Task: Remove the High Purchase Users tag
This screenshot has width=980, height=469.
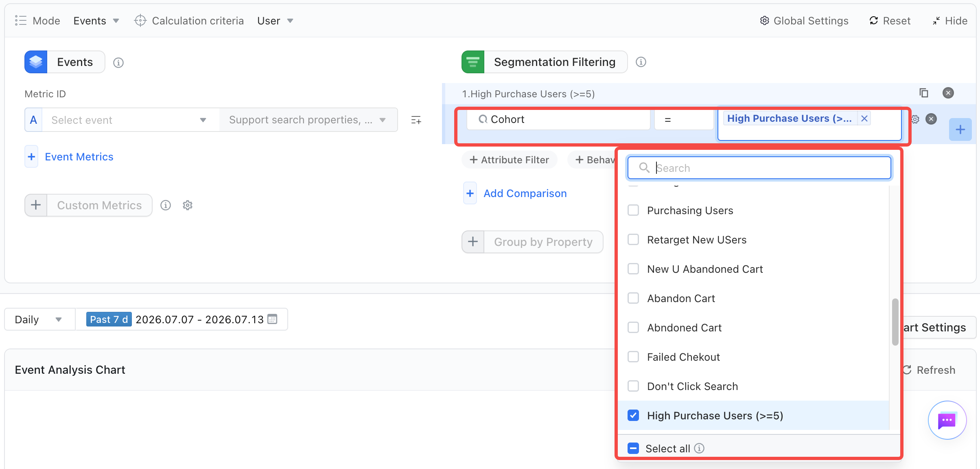Action: tap(864, 118)
